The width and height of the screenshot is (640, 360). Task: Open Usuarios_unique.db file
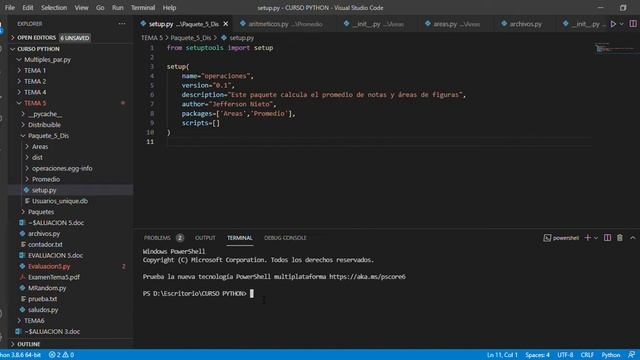pos(60,201)
